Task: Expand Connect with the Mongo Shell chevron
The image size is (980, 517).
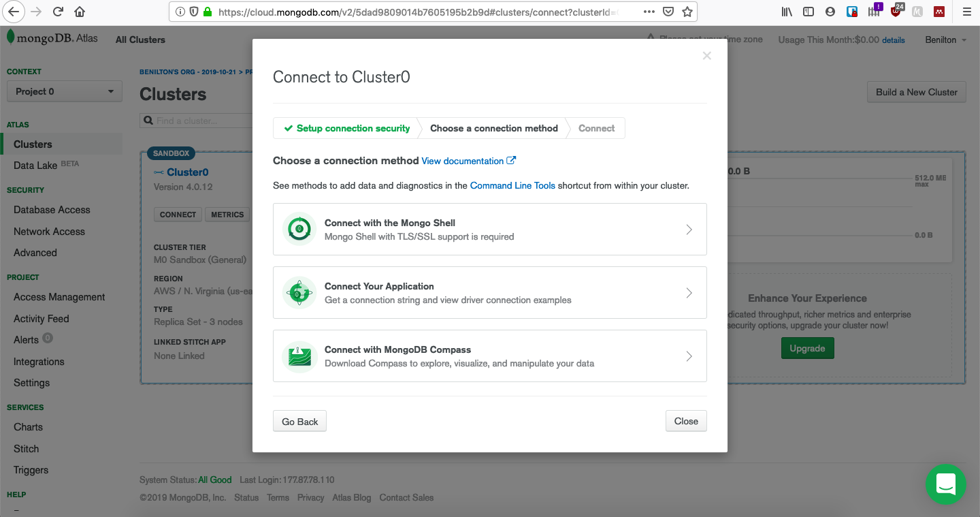Action: (x=689, y=230)
